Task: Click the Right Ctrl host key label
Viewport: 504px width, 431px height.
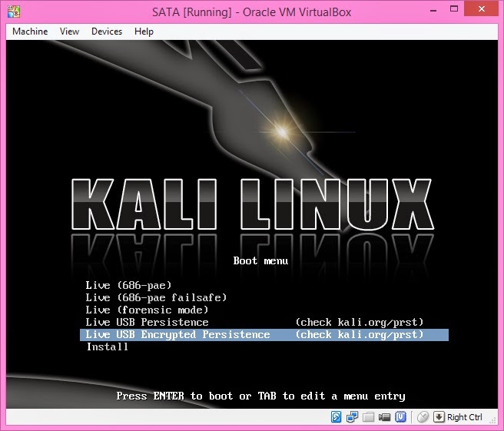Action: [465, 417]
